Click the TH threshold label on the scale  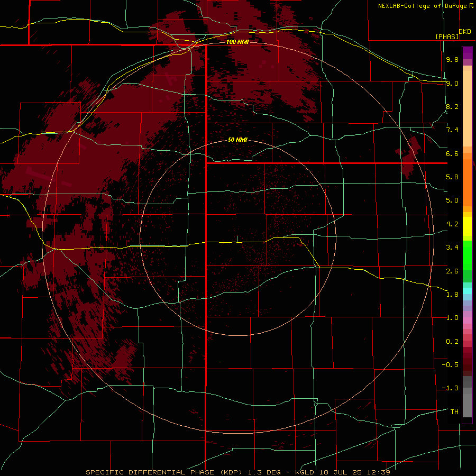click(454, 411)
